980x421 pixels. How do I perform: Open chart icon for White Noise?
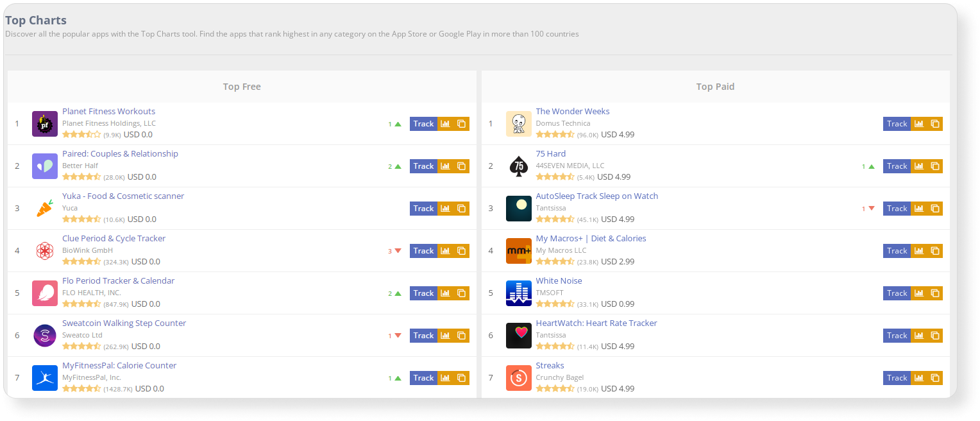[x=918, y=293]
